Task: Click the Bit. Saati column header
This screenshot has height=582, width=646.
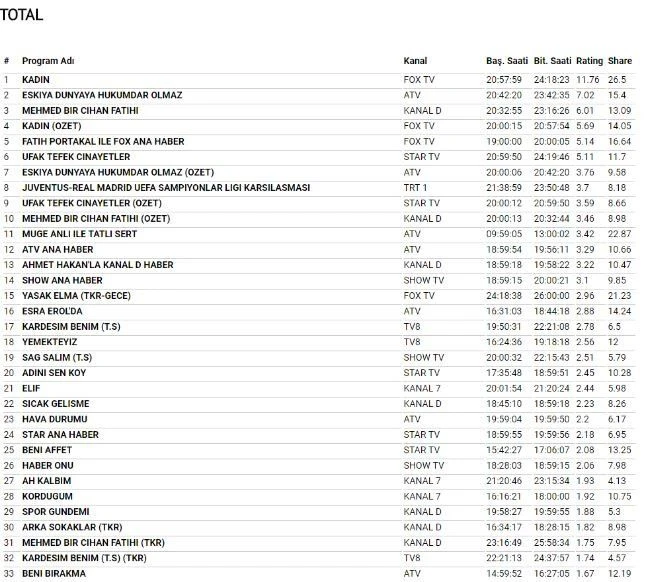Action: pos(553,61)
